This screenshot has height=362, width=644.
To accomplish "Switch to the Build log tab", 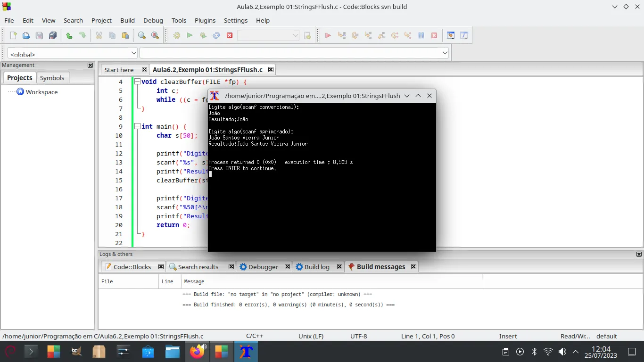I will (x=316, y=267).
